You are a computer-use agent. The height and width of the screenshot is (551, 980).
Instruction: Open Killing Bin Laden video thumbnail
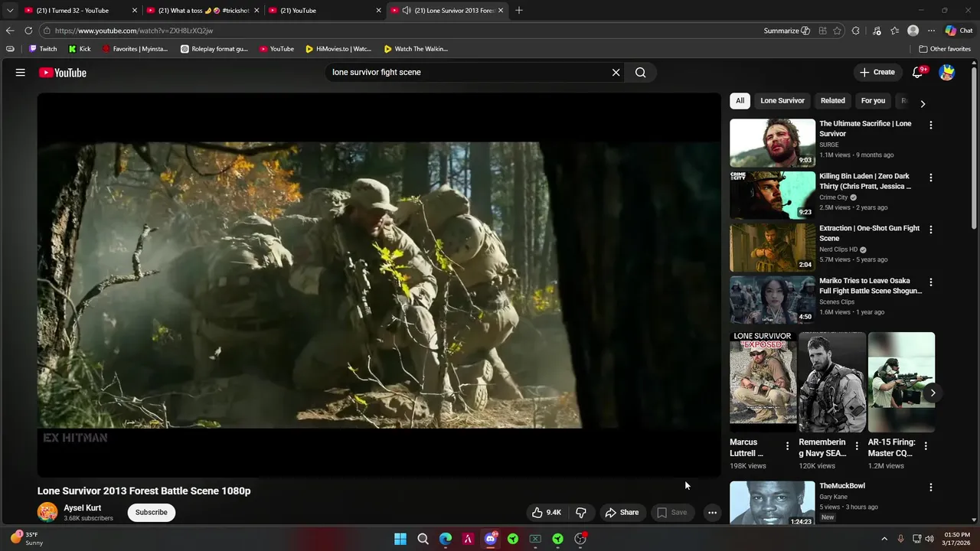[x=773, y=195]
